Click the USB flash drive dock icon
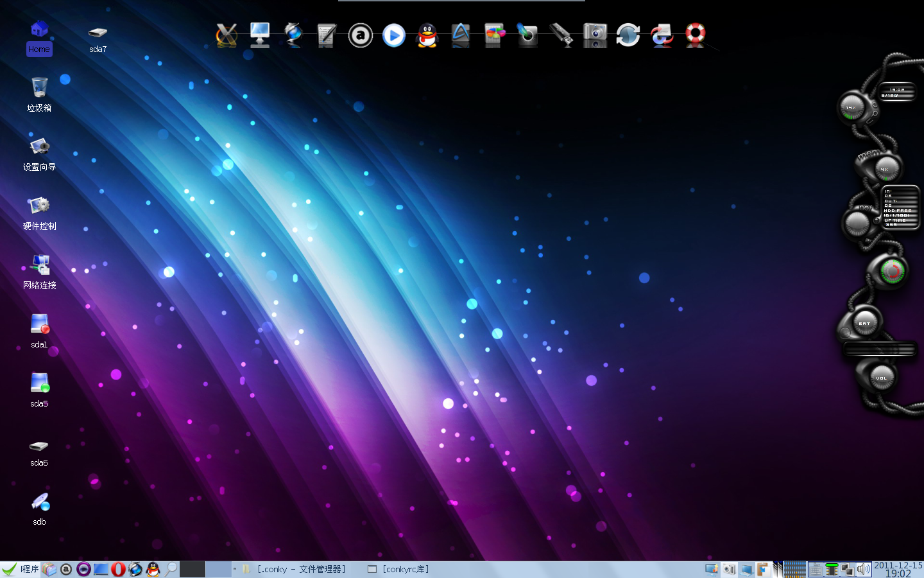The width and height of the screenshot is (924, 578). point(561,35)
